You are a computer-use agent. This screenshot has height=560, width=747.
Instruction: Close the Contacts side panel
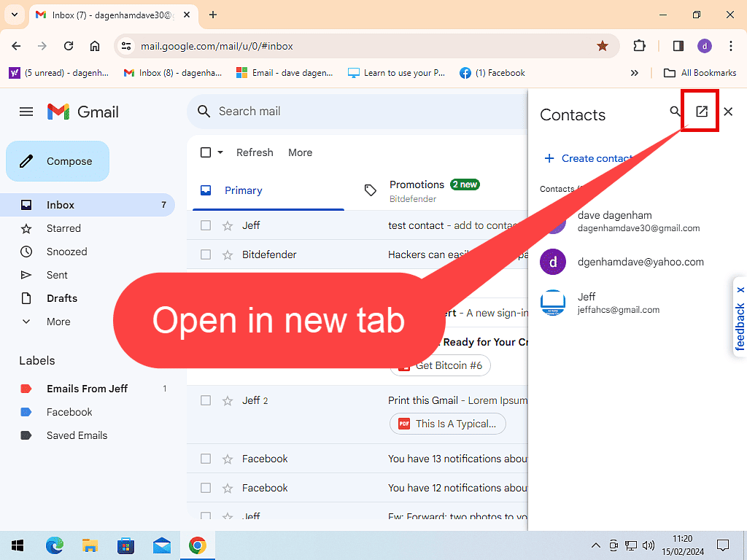728,112
